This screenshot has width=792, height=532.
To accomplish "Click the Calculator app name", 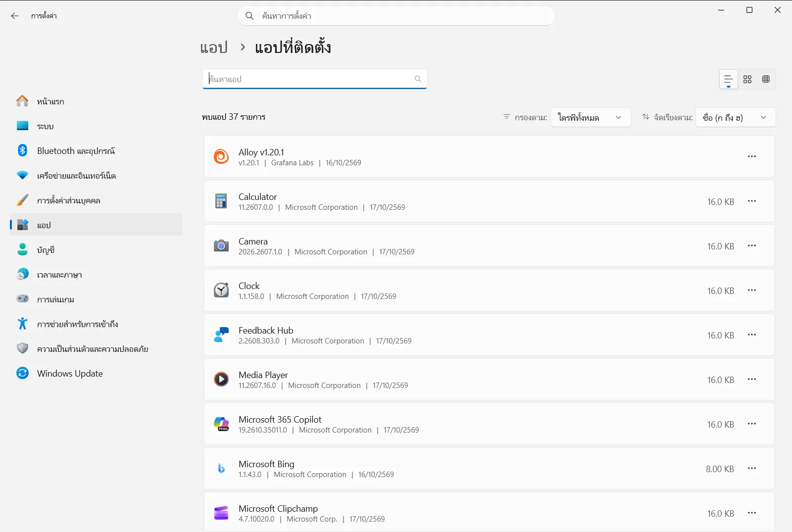I will [x=257, y=197].
